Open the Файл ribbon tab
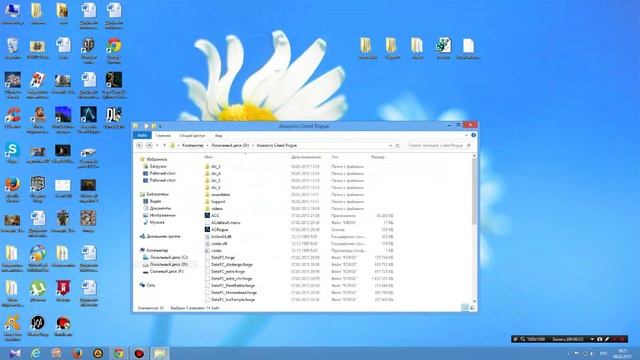The image size is (640, 360). 142,135
